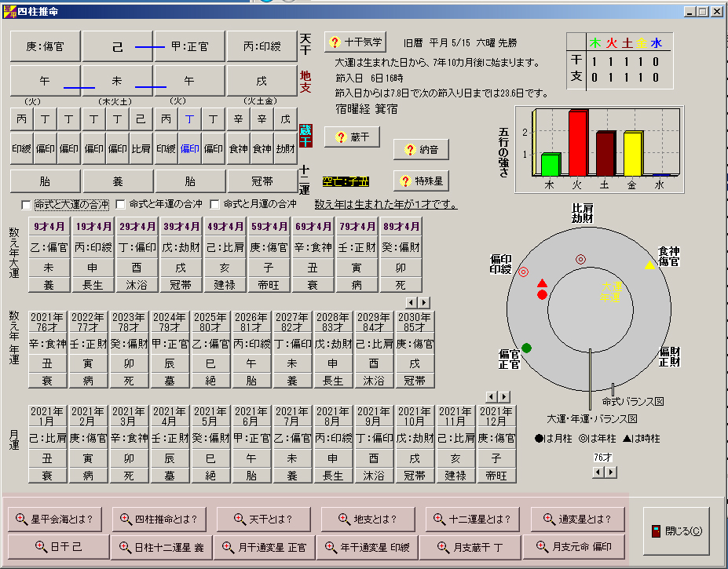The image size is (728, 569).
Task: Select the 2024年 79才 column header
Action: pos(170,322)
